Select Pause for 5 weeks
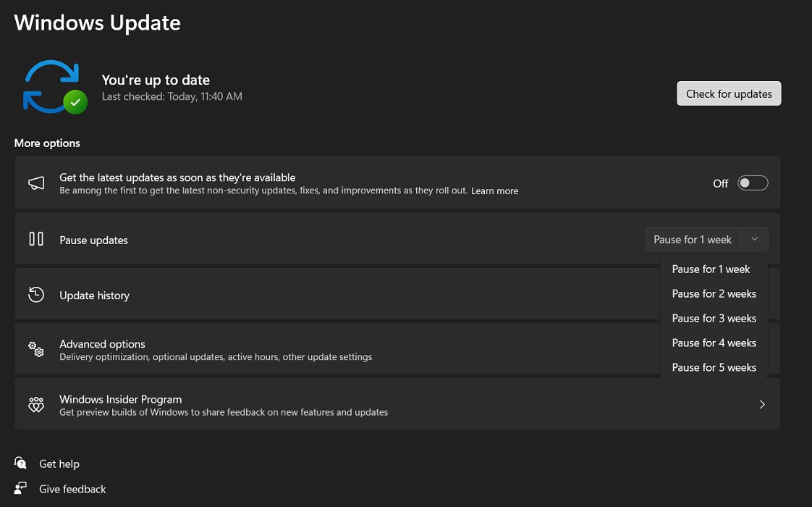Screen dimensions: 812x507 click(714, 367)
